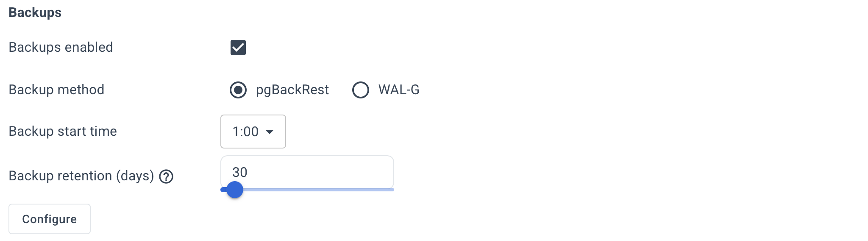Choose the WAL-G radio button

[361, 90]
